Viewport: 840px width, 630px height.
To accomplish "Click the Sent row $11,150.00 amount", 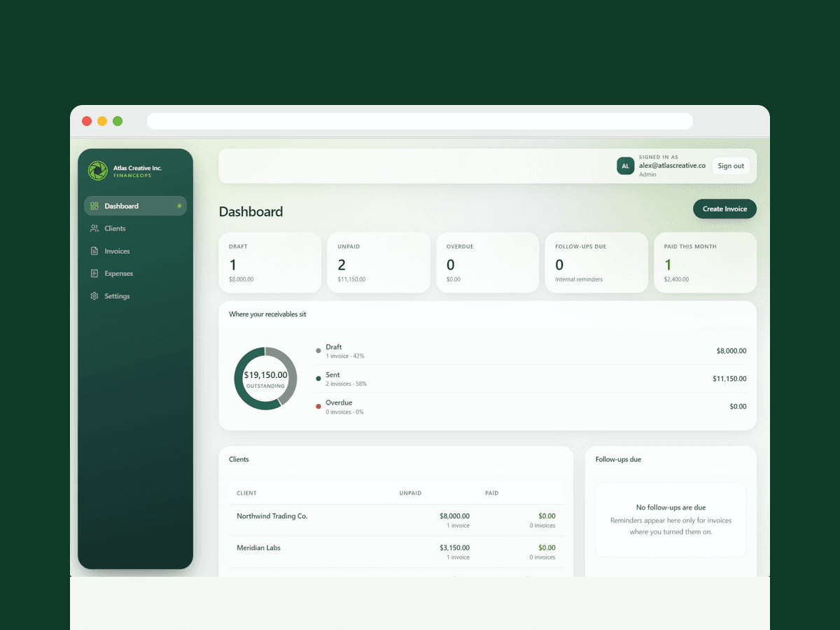I will coord(729,379).
